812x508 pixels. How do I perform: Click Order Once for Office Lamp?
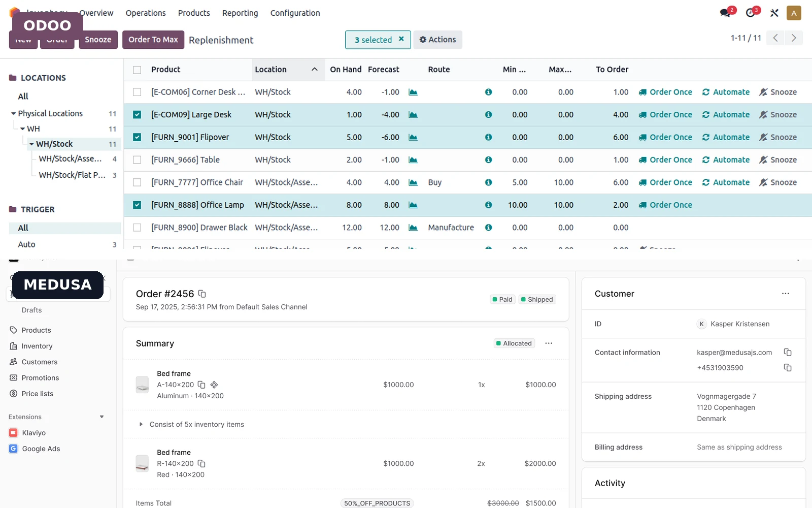click(665, 205)
